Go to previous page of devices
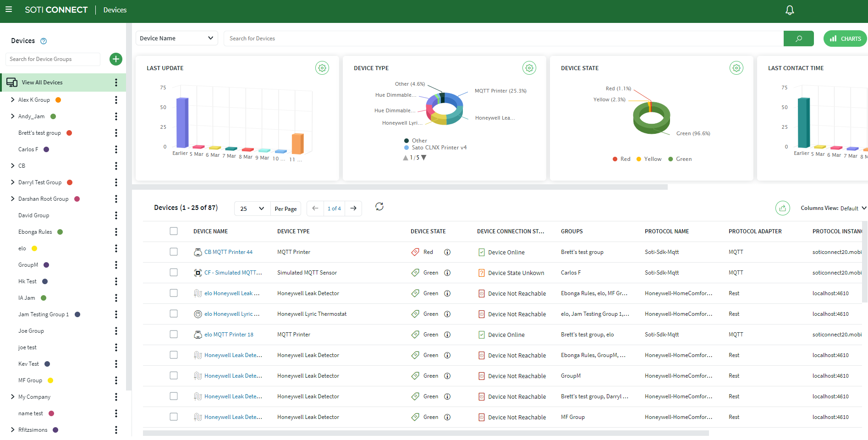This screenshot has height=440, width=868. coord(315,208)
